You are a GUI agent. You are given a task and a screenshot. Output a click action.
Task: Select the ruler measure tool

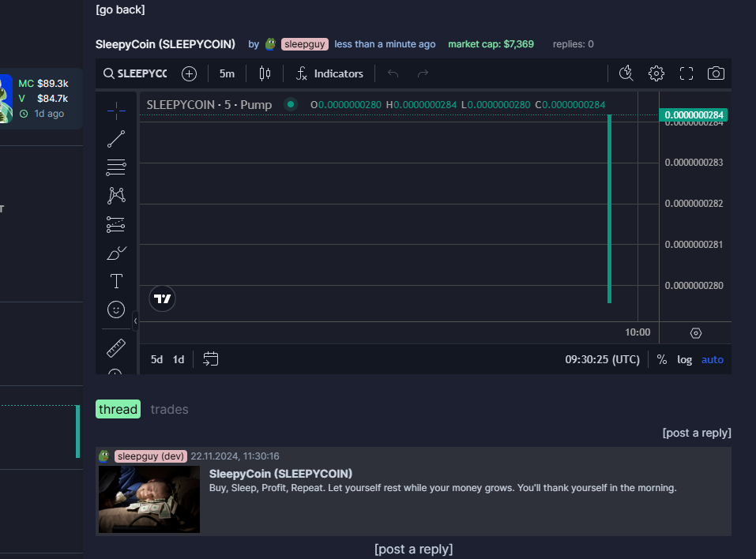(116, 348)
